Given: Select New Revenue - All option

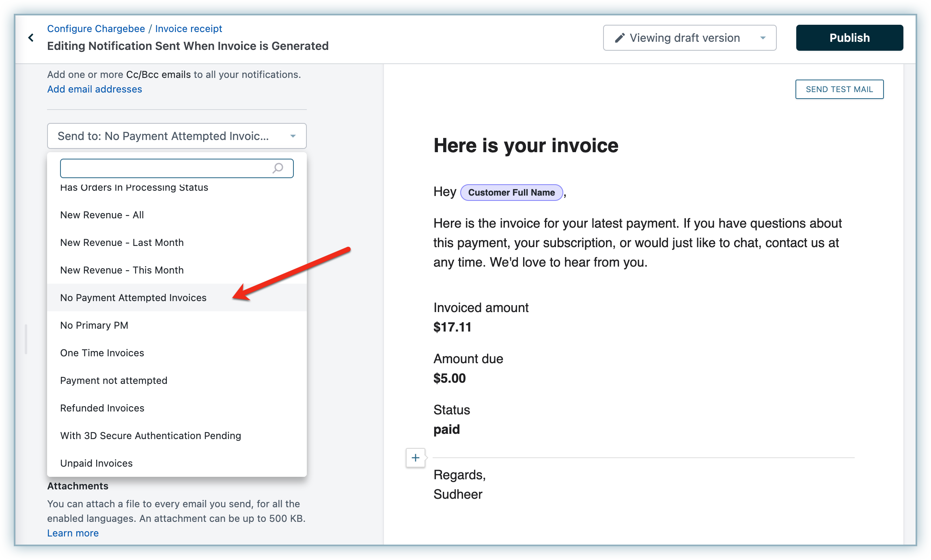Looking at the screenshot, I should click(102, 215).
